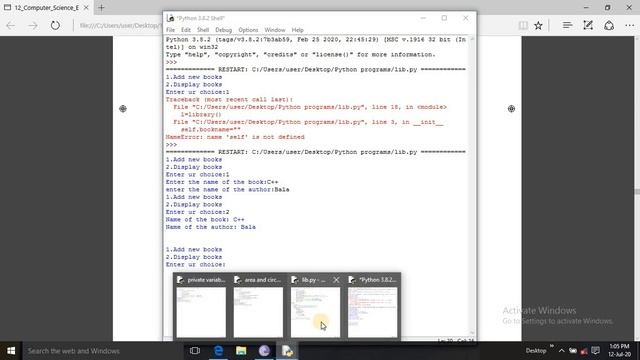Select the 'private variab...' window thumbnail
This screenshot has height=360, width=640.
(201, 307)
